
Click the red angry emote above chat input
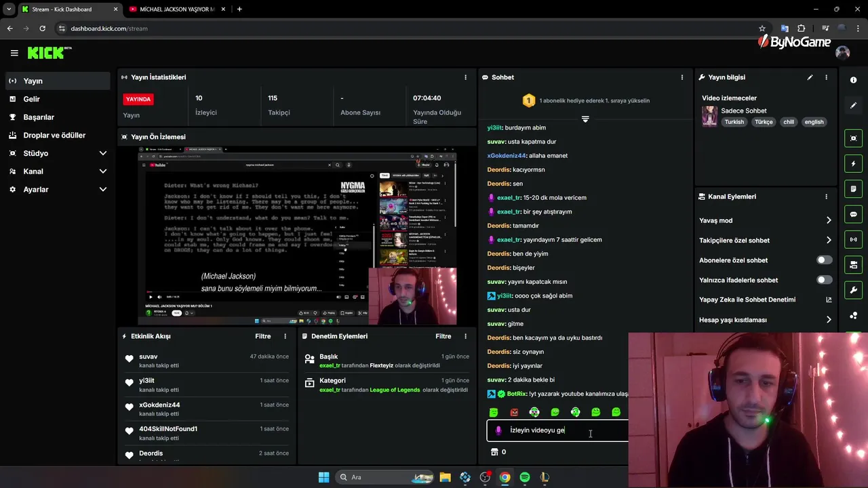pos(514,412)
